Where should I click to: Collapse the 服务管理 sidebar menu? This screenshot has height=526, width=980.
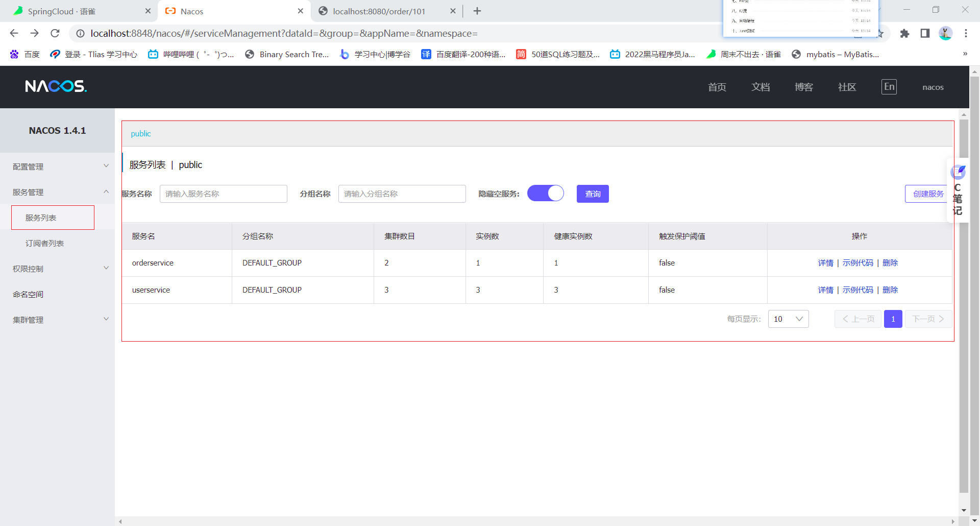point(57,192)
